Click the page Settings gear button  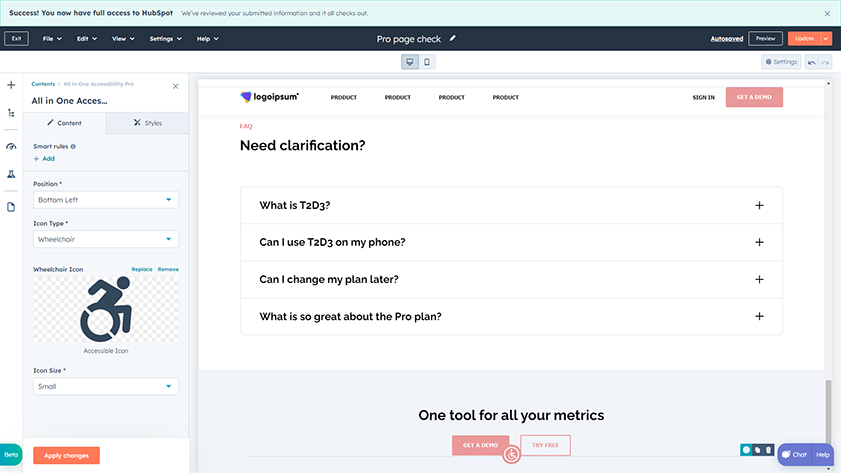click(x=781, y=62)
